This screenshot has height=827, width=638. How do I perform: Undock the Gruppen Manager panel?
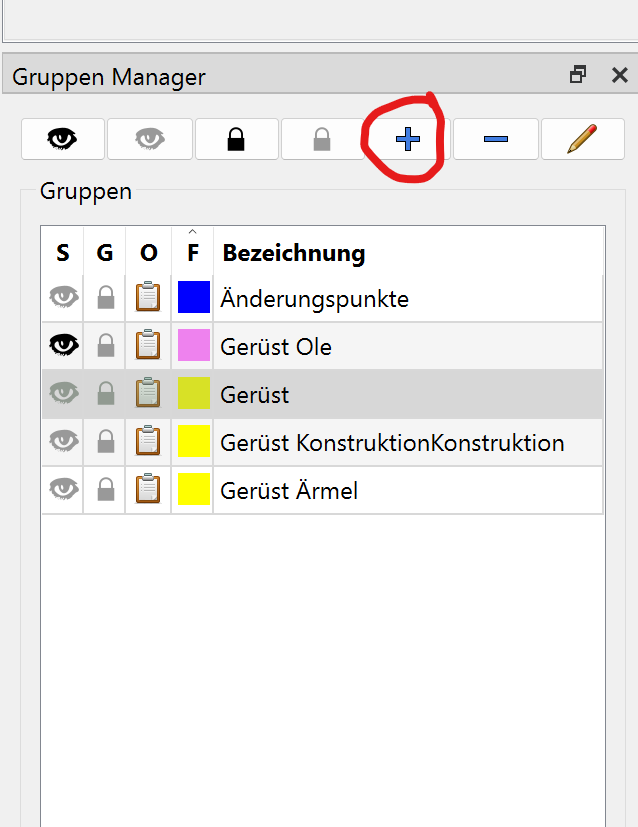[578, 75]
